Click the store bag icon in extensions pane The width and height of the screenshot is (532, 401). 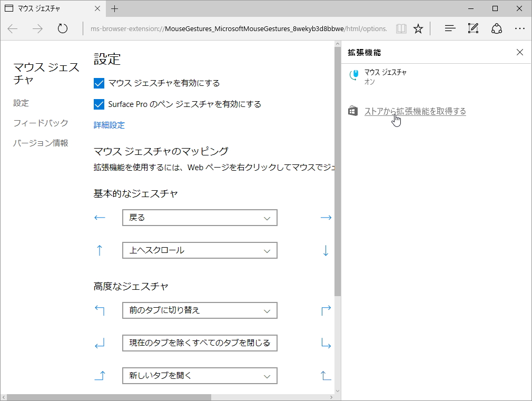click(352, 111)
